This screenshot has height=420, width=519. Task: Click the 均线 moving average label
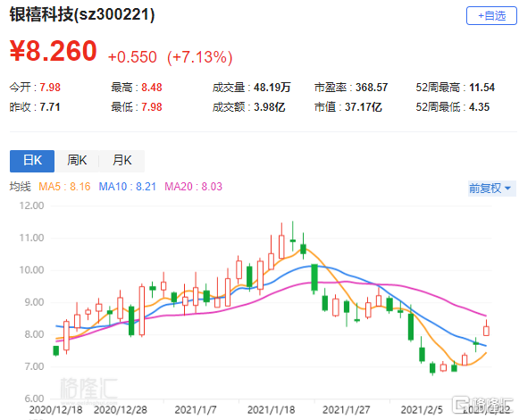point(20,187)
